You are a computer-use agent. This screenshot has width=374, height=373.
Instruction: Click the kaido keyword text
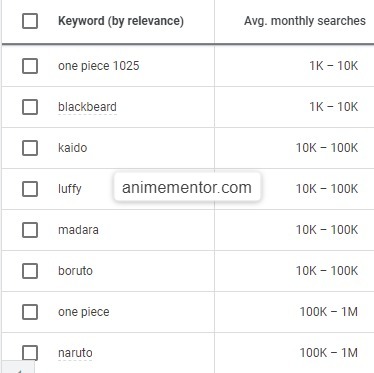73,148
